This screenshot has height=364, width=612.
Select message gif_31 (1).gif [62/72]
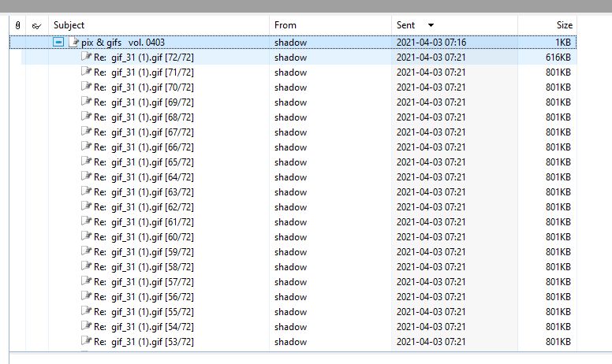tap(154, 207)
